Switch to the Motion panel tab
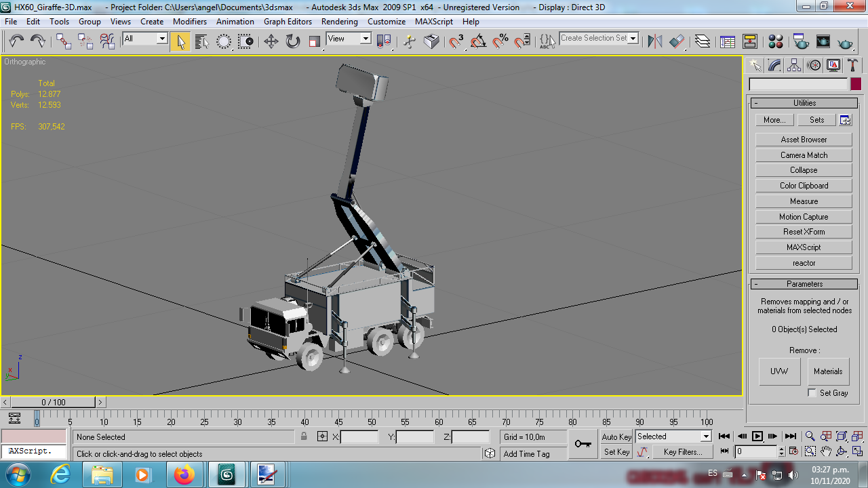 814,65
